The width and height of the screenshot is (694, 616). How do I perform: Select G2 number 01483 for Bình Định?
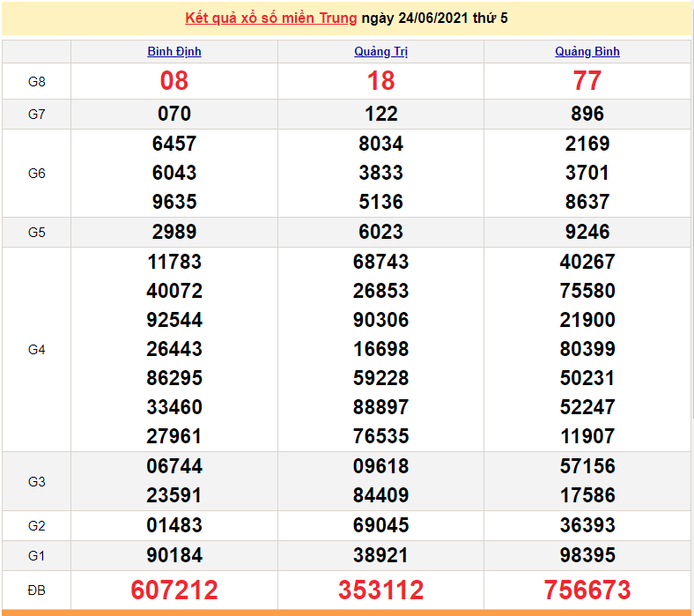(x=174, y=525)
